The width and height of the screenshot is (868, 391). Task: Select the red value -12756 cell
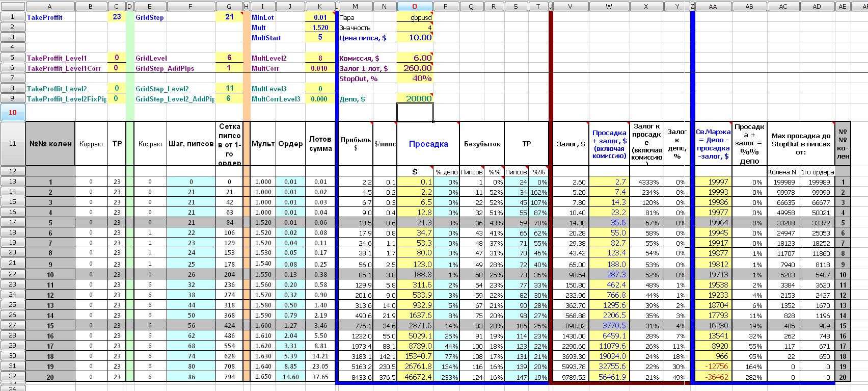click(x=713, y=366)
